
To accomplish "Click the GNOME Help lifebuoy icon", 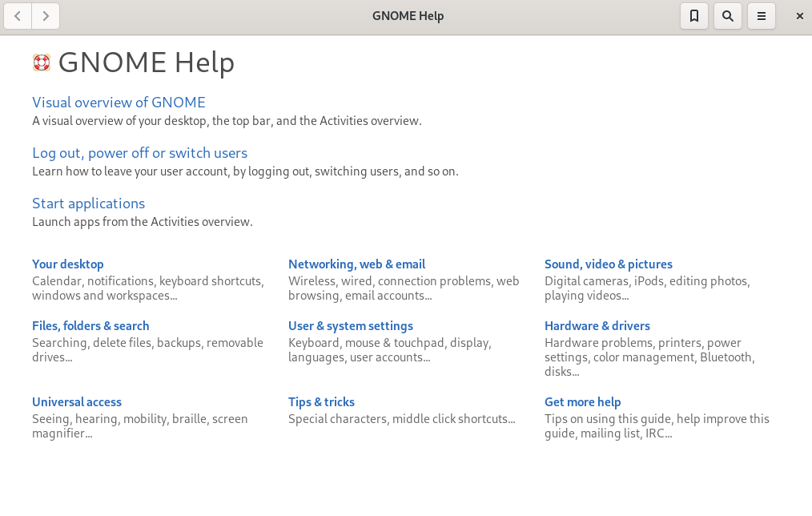I will click(x=42, y=62).
